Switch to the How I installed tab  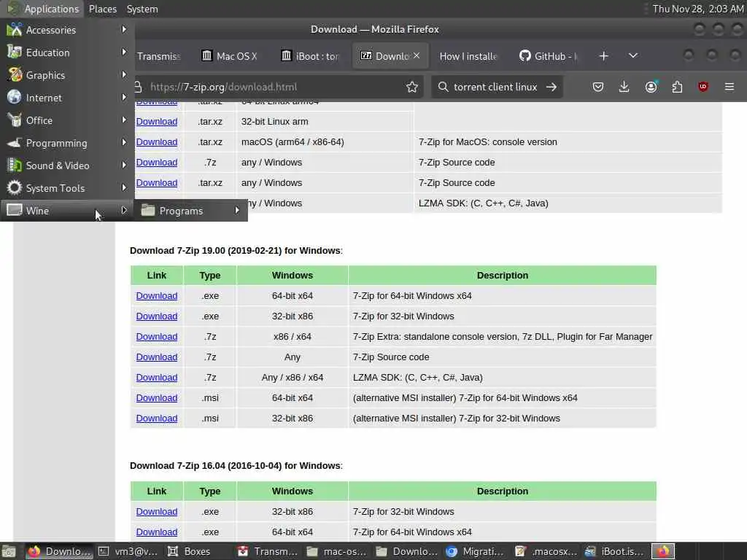click(x=468, y=56)
